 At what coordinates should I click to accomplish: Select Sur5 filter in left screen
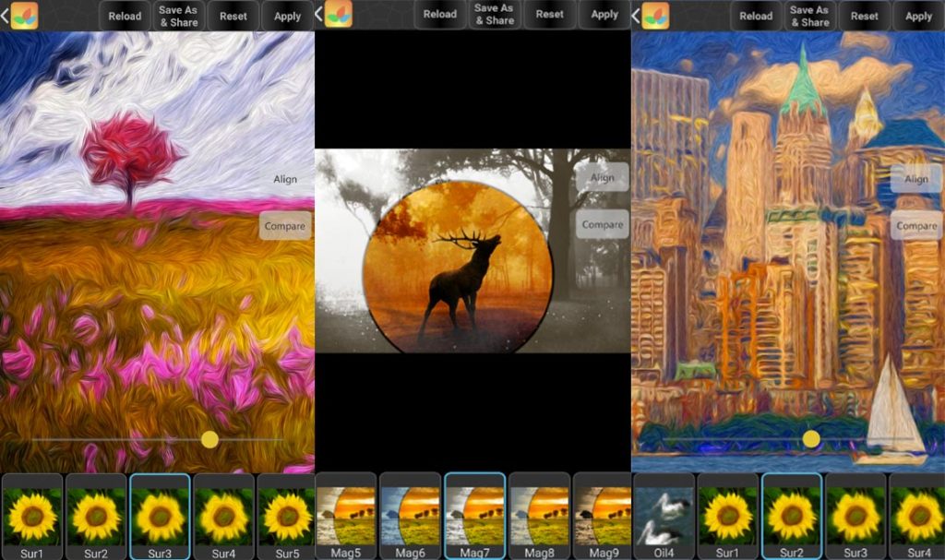pos(286,517)
